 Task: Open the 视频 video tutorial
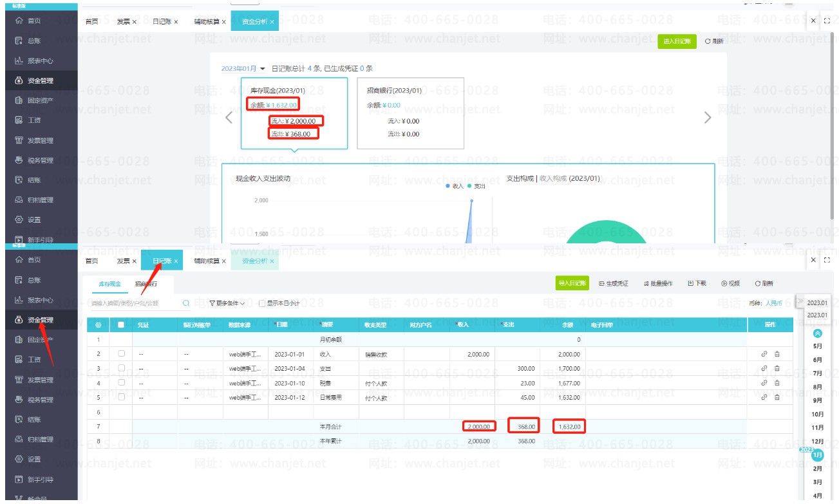pyautogui.click(x=730, y=283)
